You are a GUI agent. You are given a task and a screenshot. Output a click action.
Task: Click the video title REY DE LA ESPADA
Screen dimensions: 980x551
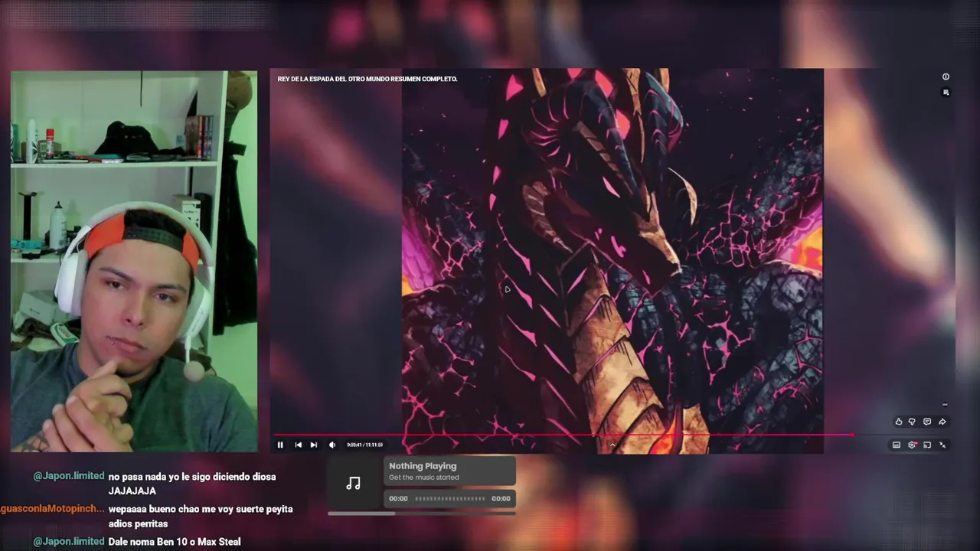[x=367, y=79]
